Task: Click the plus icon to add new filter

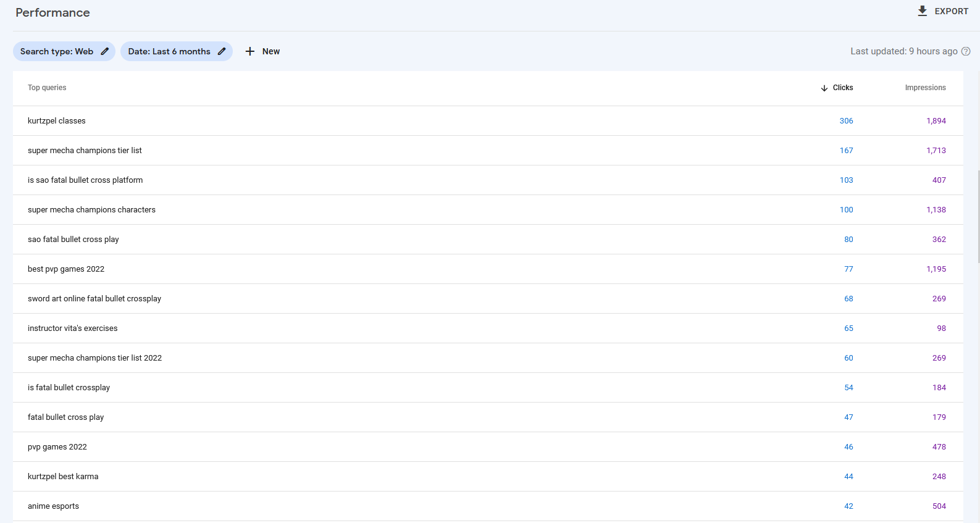Action: [250, 51]
